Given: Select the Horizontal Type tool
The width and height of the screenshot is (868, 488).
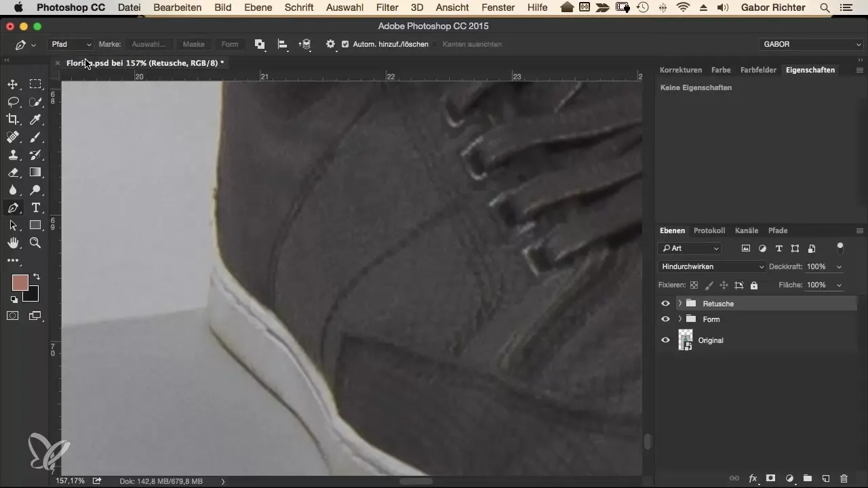Looking at the screenshot, I should pyautogui.click(x=36, y=208).
